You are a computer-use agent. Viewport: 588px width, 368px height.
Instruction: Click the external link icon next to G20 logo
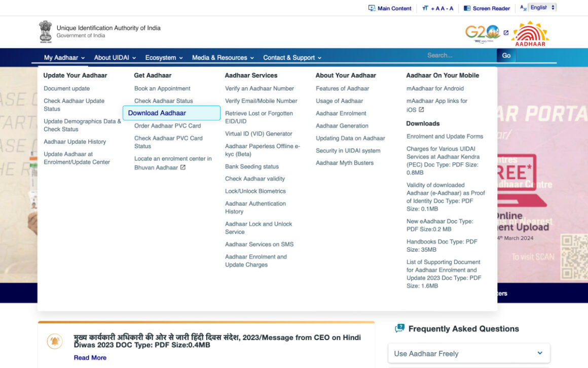pyautogui.click(x=506, y=33)
